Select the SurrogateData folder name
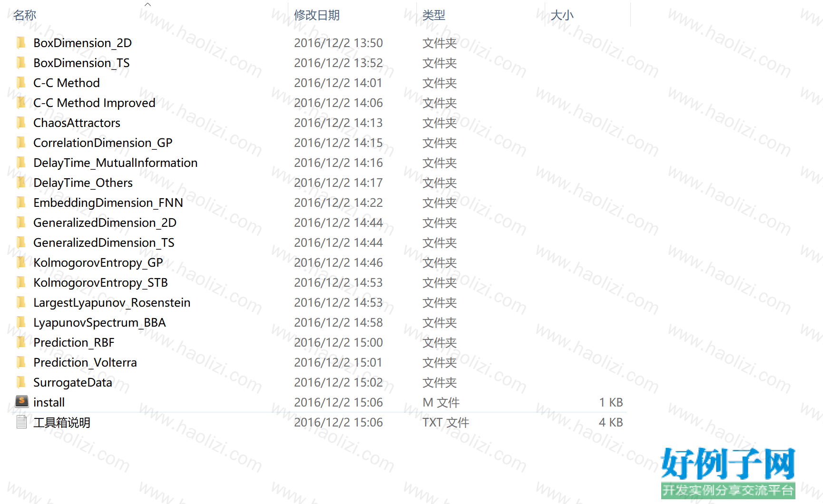This screenshot has height=504, width=823. (73, 383)
